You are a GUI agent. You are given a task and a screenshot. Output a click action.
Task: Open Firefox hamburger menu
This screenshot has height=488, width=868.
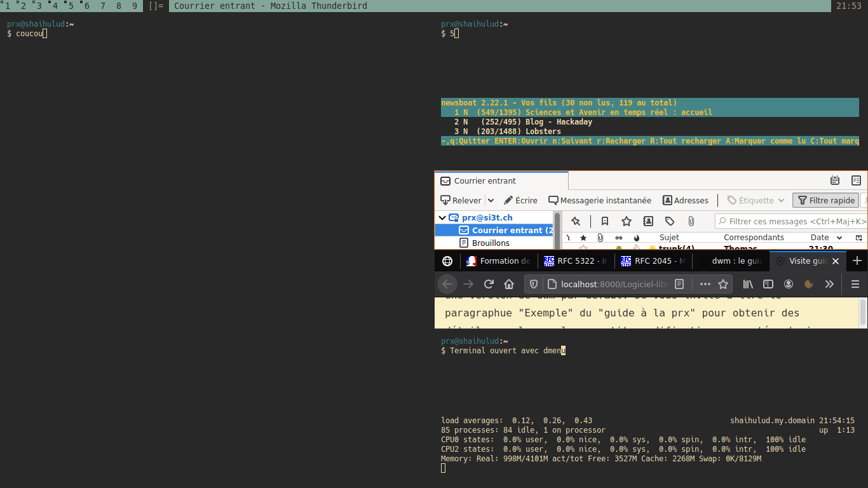[x=855, y=284]
